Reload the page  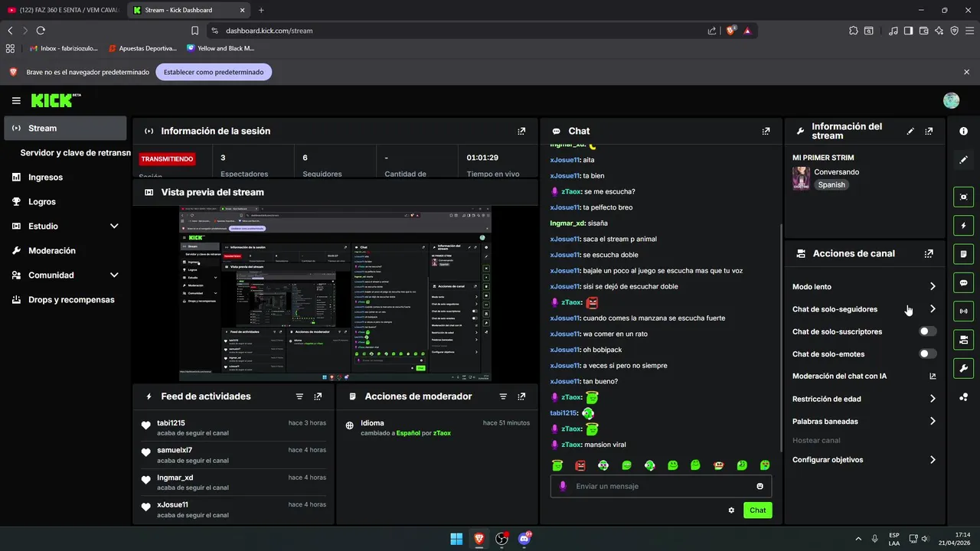click(41, 31)
